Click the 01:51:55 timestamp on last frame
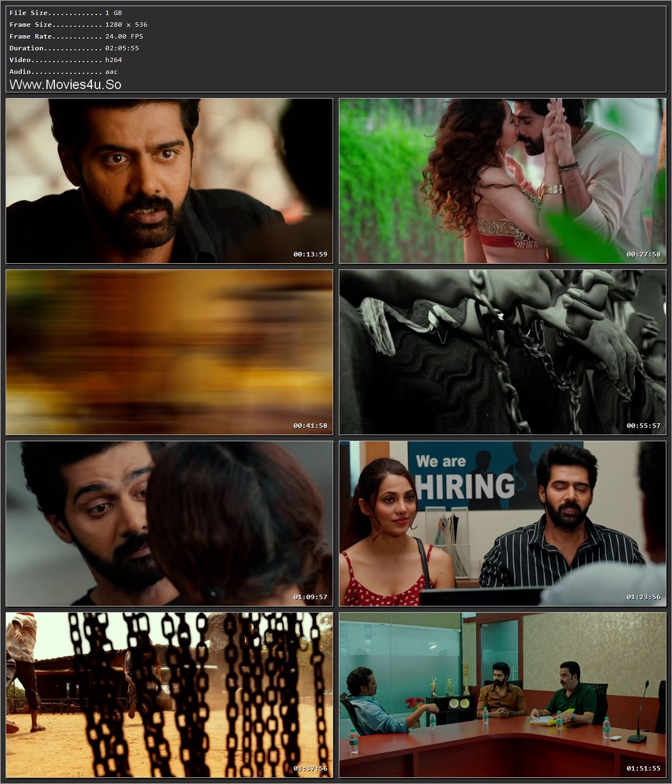 tap(645, 769)
